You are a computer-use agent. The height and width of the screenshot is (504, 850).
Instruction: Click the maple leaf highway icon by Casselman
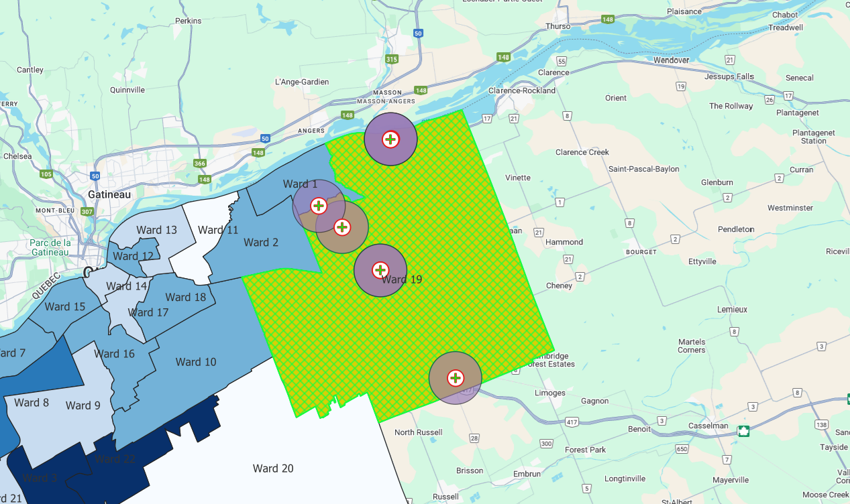coord(743,431)
